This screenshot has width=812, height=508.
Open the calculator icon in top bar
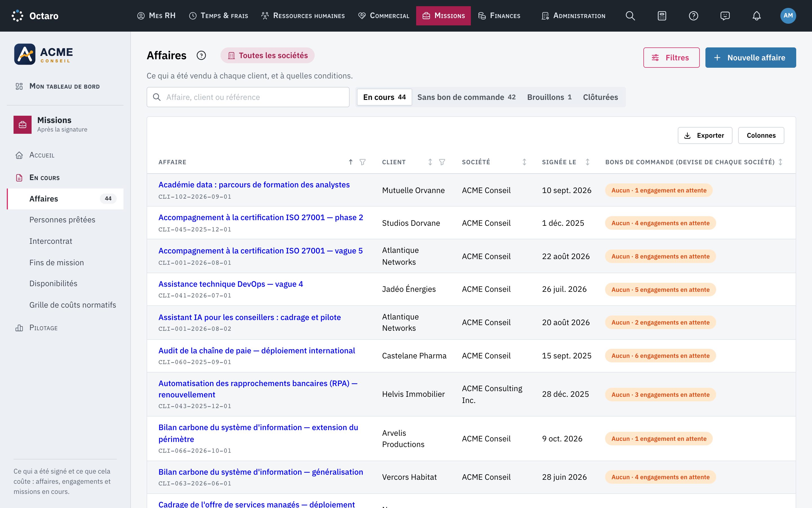pos(662,16)
